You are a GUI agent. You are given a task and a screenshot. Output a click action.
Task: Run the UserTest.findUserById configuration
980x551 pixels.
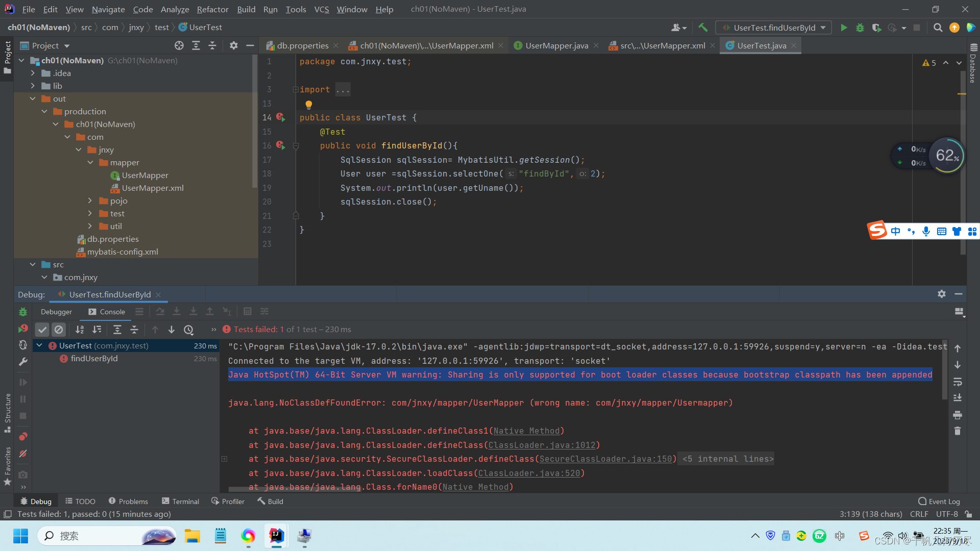[x=844, y=28]
